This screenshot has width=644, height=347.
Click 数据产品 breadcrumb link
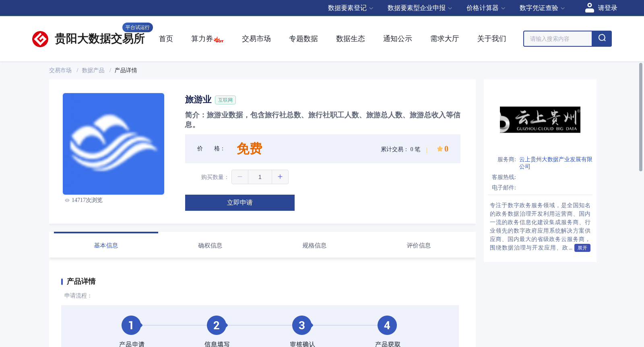tap(93, 71)
